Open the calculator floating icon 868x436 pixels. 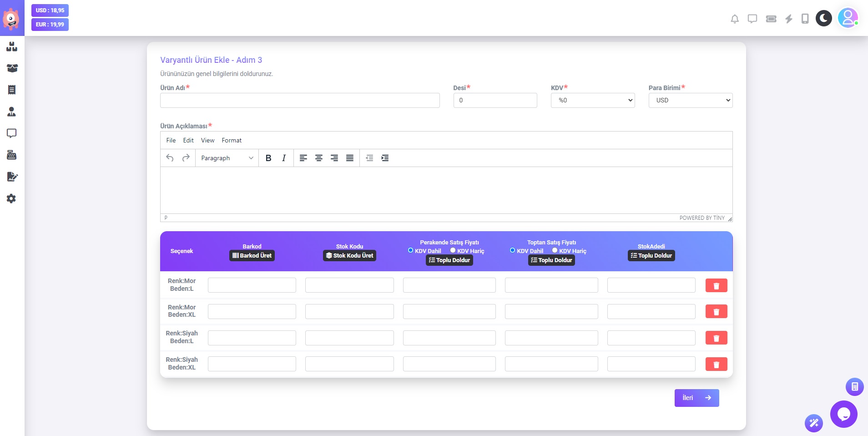pyautogui.click(x=854, y=387)
